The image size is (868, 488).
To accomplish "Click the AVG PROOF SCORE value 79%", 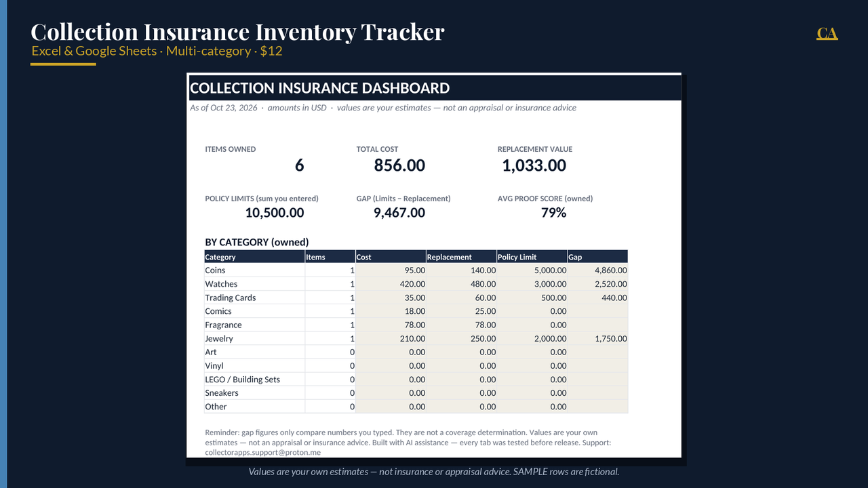I will (x=553, y=213).
